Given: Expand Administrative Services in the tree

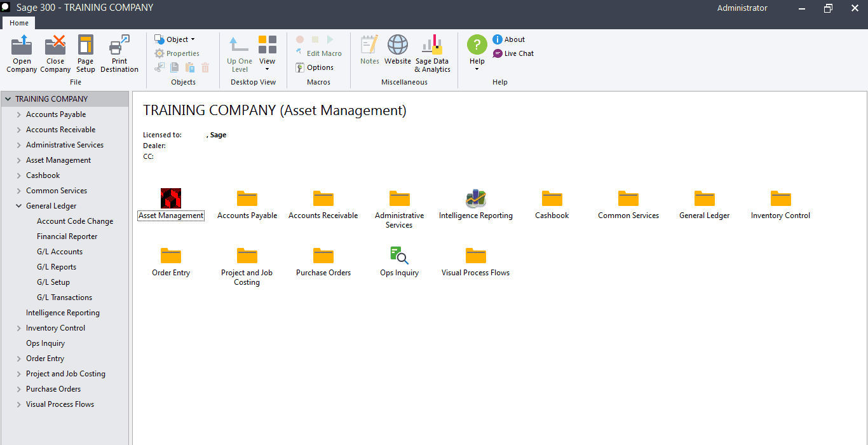Looking at the screenshot, I should pos(19,145).
